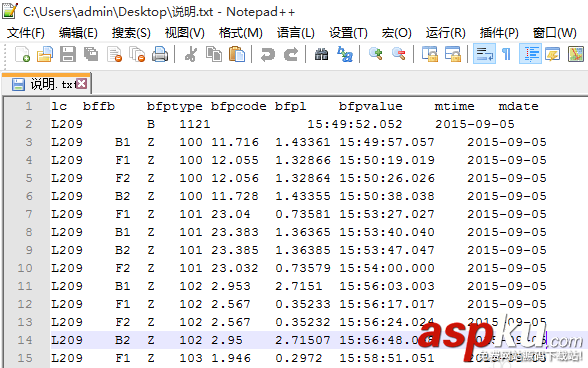Paste using the clipboard icon
This screenshot has width=588, height=368.
click(237, 54)
